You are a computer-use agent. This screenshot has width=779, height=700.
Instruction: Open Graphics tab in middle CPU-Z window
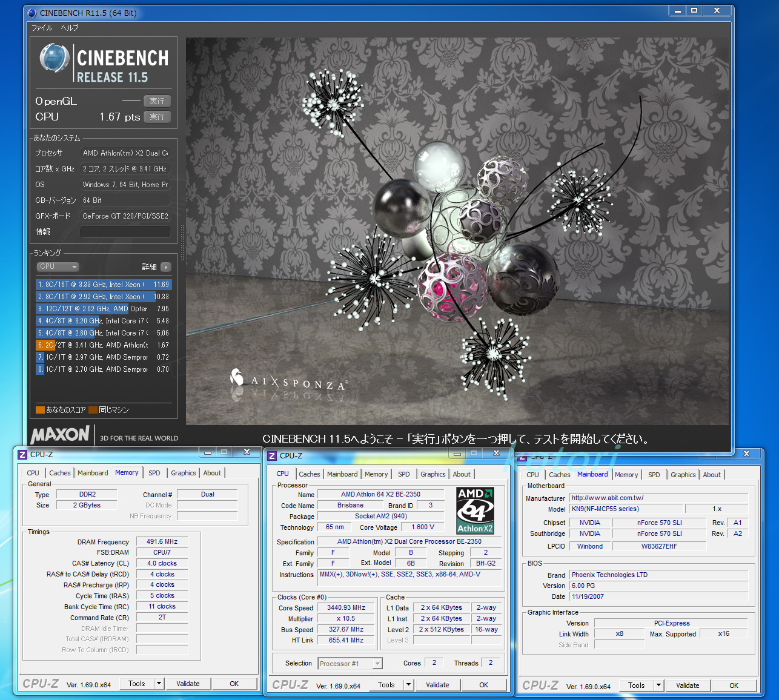click(x=433, y=474)
